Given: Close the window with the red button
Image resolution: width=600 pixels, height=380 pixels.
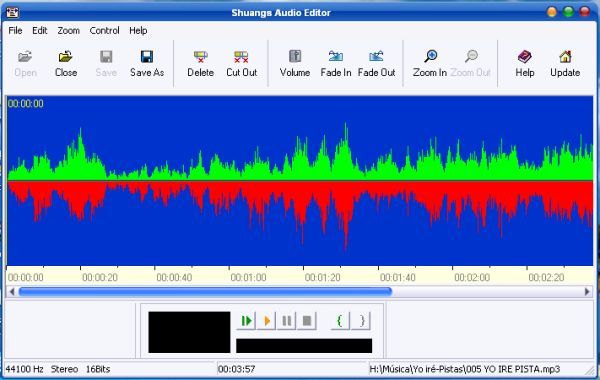Looking at the screenshot, I should [585, 12].
